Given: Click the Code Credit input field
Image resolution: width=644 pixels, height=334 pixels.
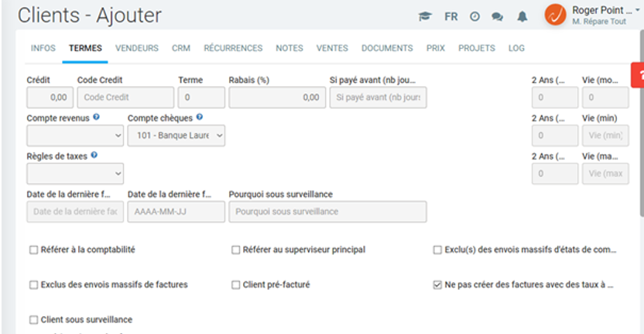Looking at the screenshot, I should point(125,98).
